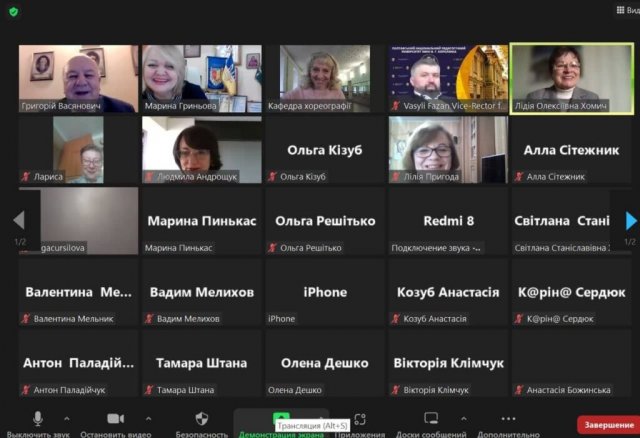Go to previous page of participants

(18, 221)
